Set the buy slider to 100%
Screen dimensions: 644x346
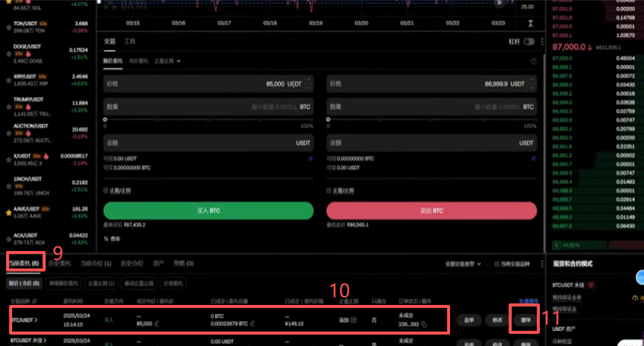[312, 119]
